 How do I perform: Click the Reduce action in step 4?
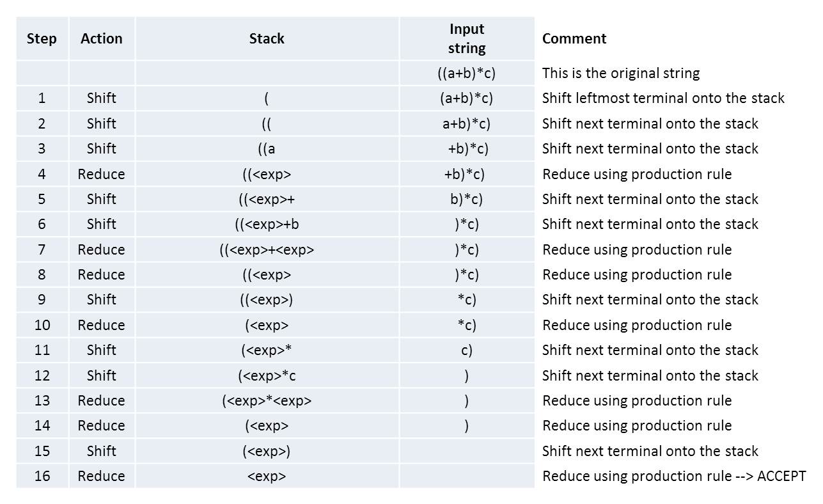point(102,174)
